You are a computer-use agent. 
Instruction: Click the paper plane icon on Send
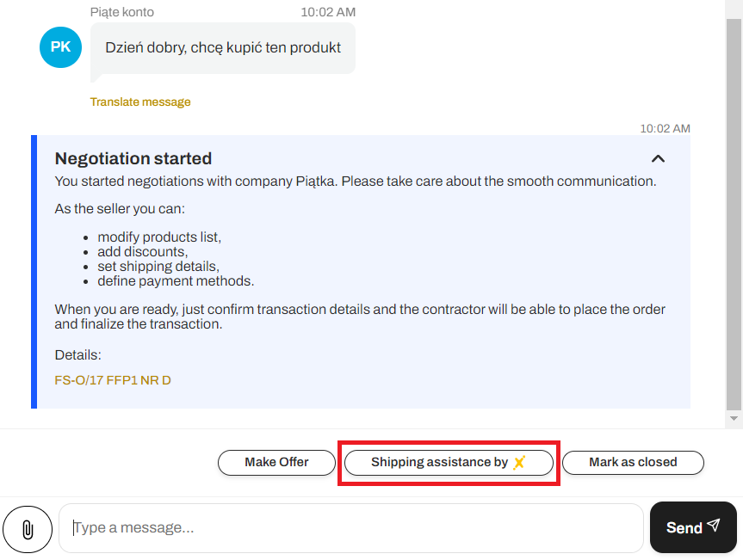coord(714,525)
